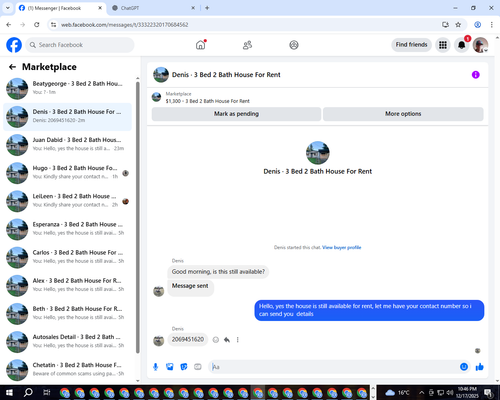
Task: Open more actions for 2069451620 message
Action: click(x=238, y=340)
